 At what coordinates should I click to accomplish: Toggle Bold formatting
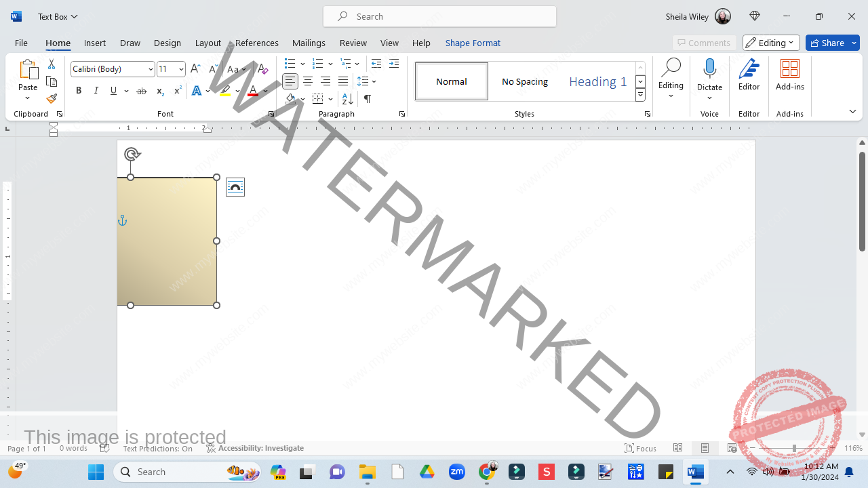[x=79, y=91]
